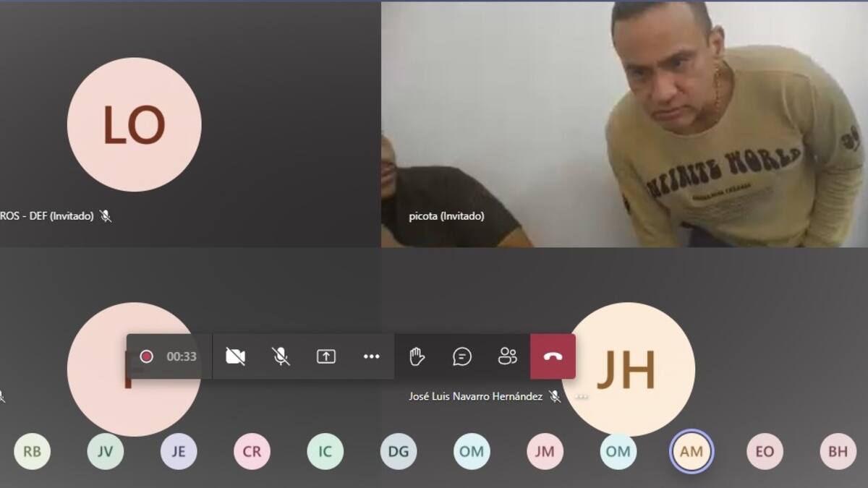Click the José Luis Navarro Hernández name label
The image size is (868, 488).
click(x=475, y=396)
